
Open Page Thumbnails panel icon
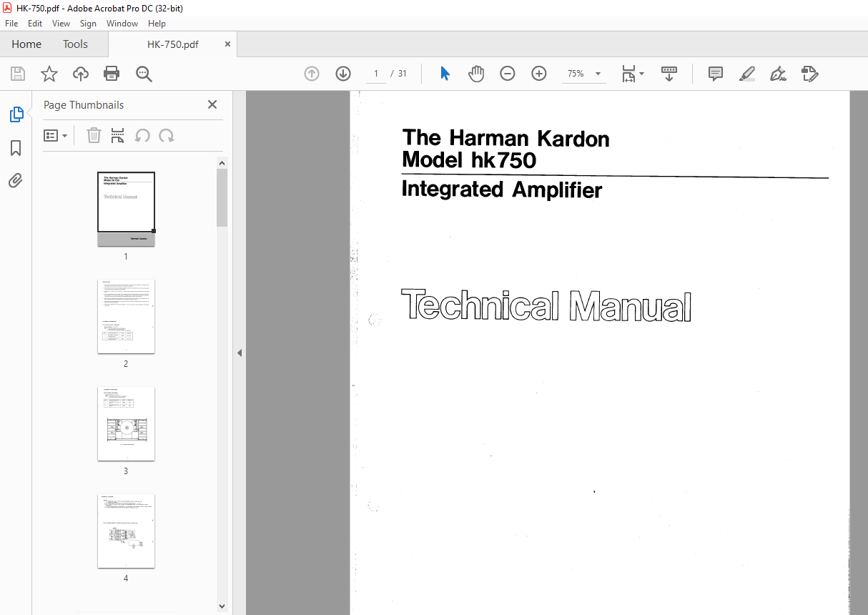pos(16,114)
